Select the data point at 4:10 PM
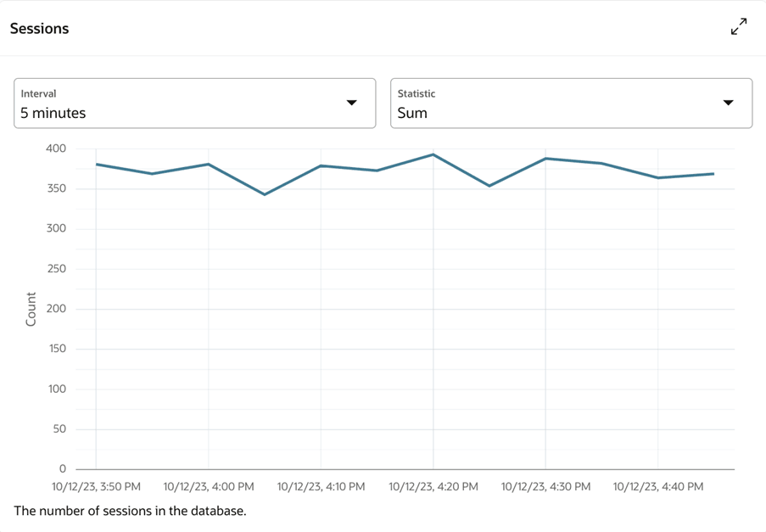 [321, 166]
